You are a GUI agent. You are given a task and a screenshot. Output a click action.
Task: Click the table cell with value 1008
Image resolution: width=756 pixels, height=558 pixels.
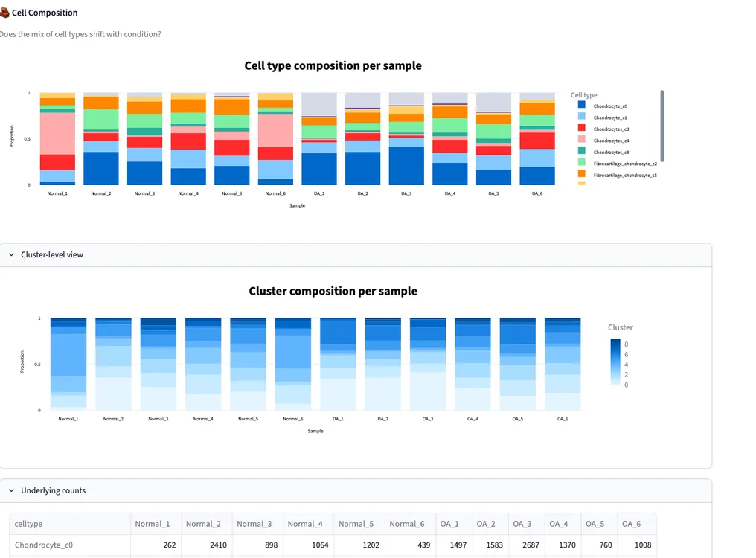point(637,545)
